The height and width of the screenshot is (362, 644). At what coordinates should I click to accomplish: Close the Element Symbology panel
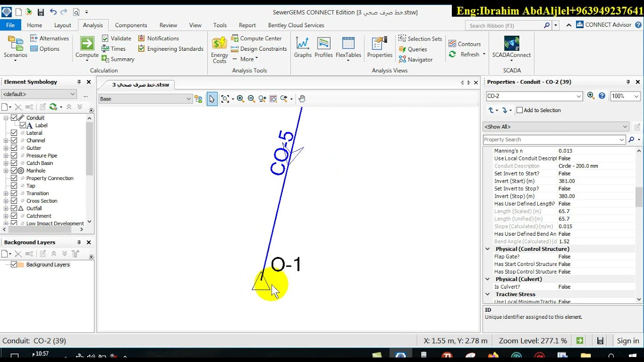click(x=89, y=82)
